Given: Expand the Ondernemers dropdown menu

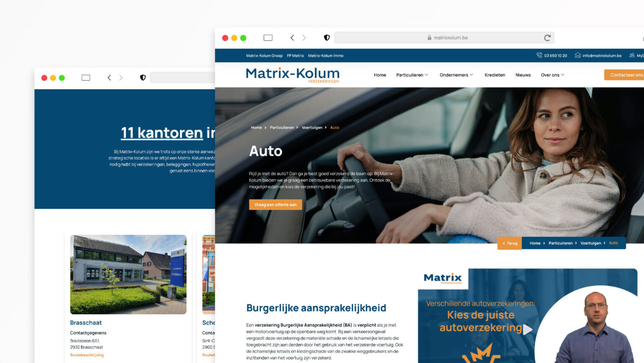Looking at the screenshot, I should 456,75.
